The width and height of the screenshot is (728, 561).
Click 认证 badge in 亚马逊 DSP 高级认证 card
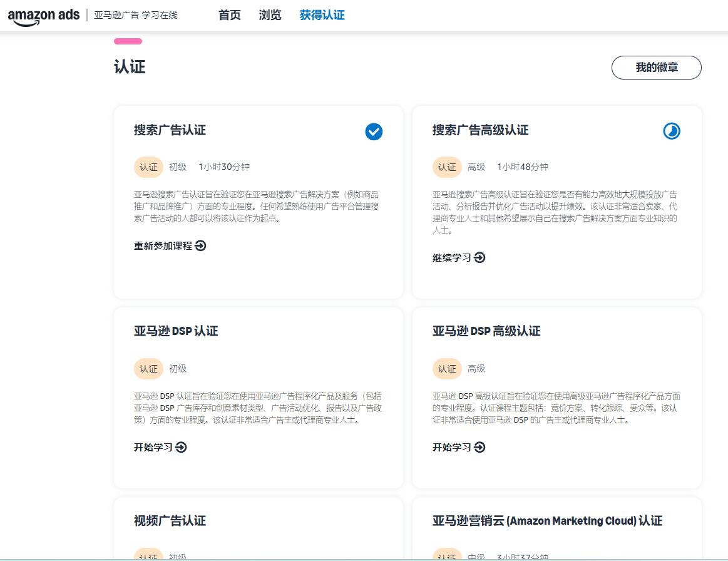click(447, 369)
